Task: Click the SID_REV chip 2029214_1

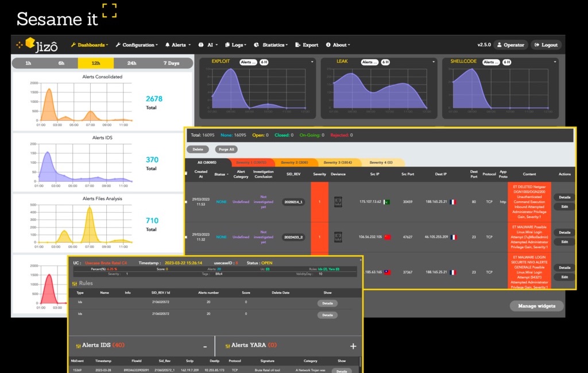Action: 295,202
